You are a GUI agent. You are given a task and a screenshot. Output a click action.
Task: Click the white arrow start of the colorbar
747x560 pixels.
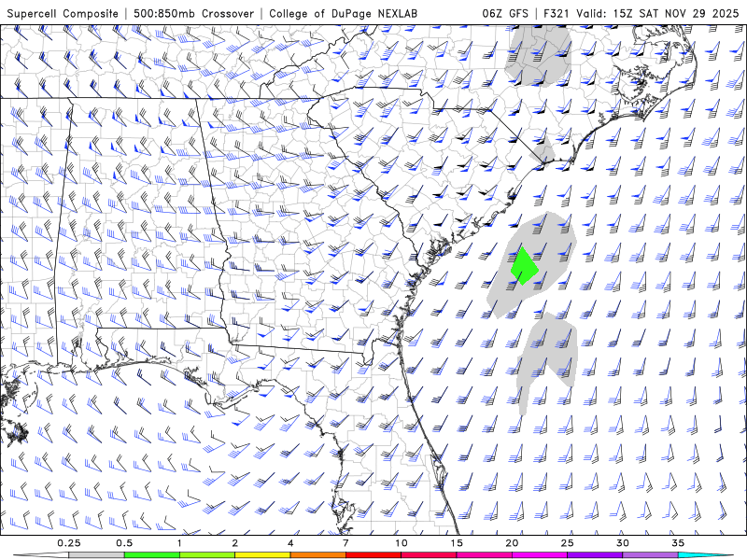pyautogui.click(x=41, y=555)
